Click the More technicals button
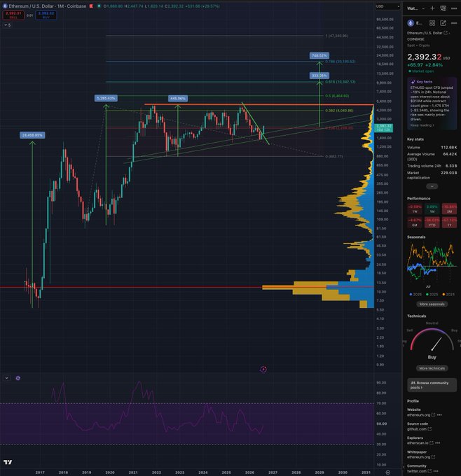Image resolution: width=461 pixels, height=476 pixels. click(x=432, y=368)
